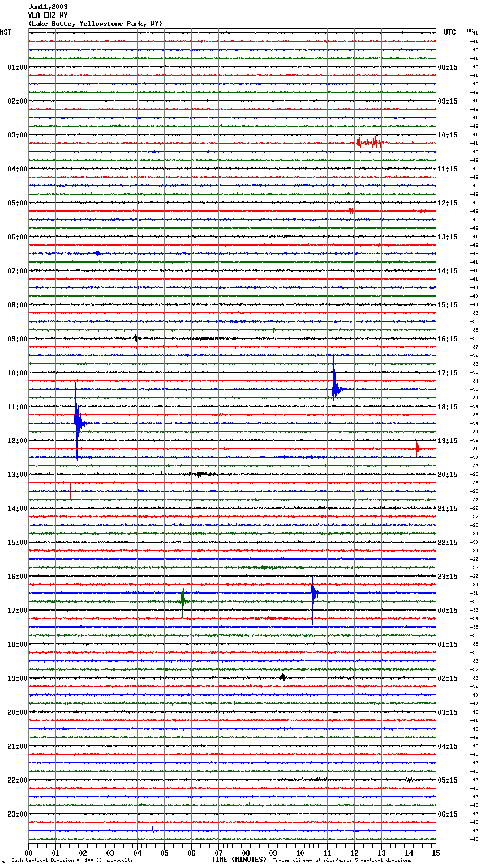Image resolution: width=481 pixels, height=868 pixels.
Task: Click the 23:15 UTC time label
Action: pos(448,577)
